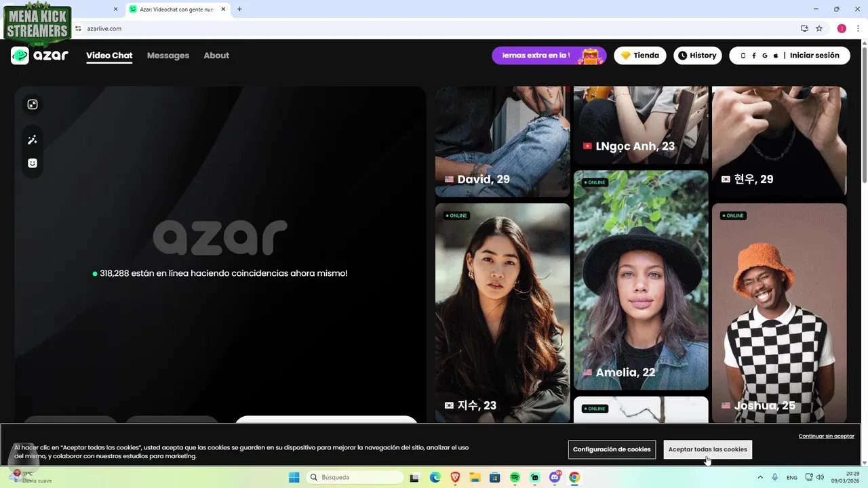Launch Microsoft Edge from taskbar
Image resolution: width=868 pixels, height=488 pixels.
pos(435,477)
